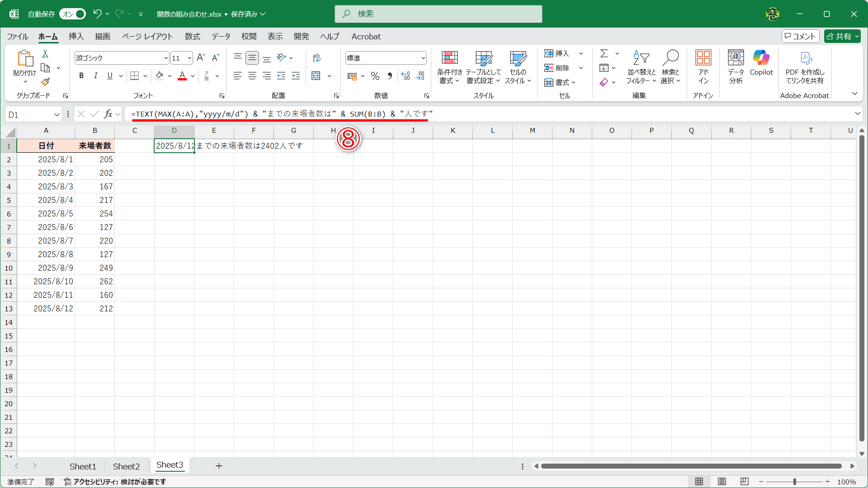
Task: Switch to the Sheet1 worksheet tab
Action: coord(83,466)
